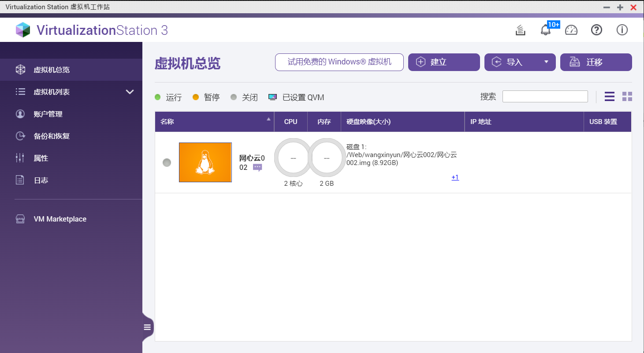Click the penguin VM thumbnail for 网心云002
This screenshot has height=353, width=644.
205,162
